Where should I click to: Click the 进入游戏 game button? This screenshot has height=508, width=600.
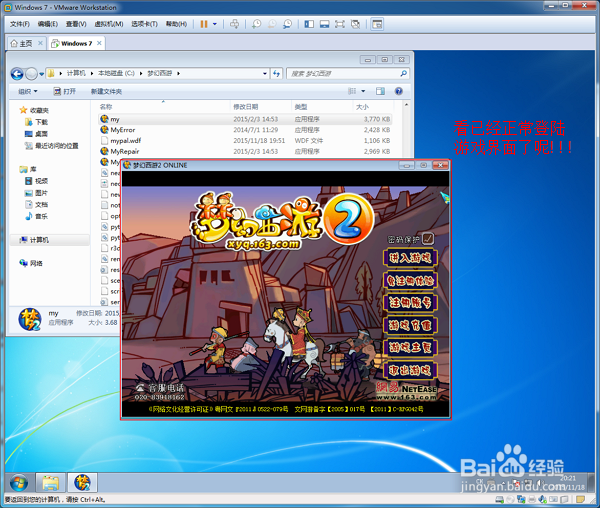point(410,258)
